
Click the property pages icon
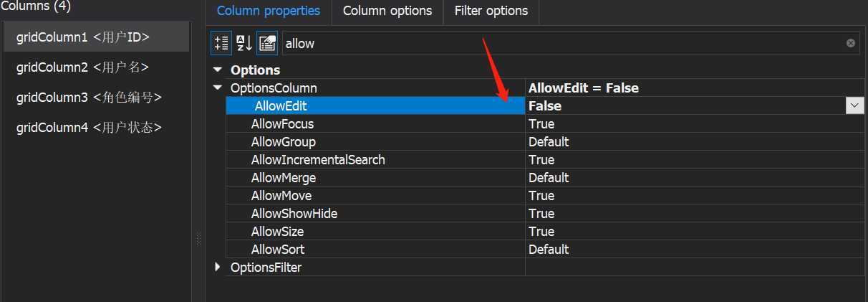click(x=267, y=43)
